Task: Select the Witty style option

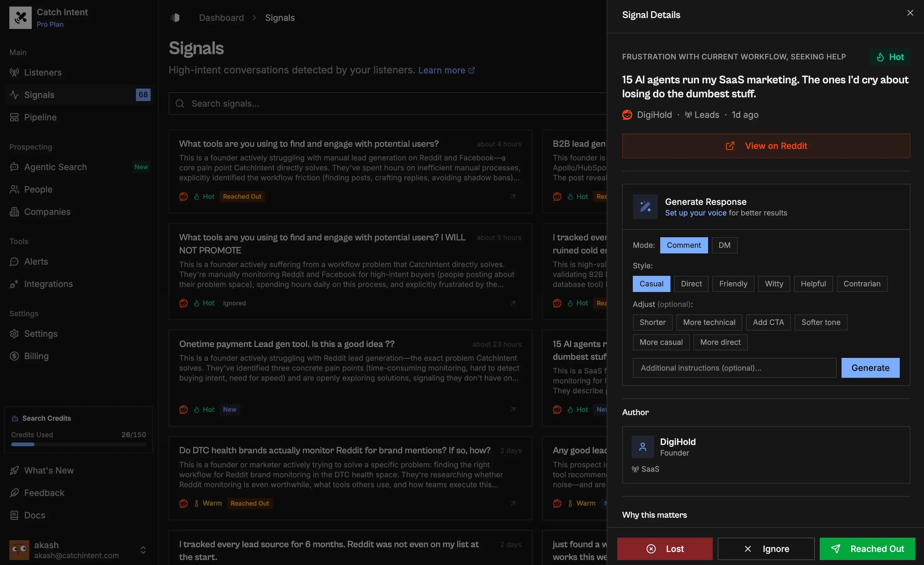Action: coord(774,284)
